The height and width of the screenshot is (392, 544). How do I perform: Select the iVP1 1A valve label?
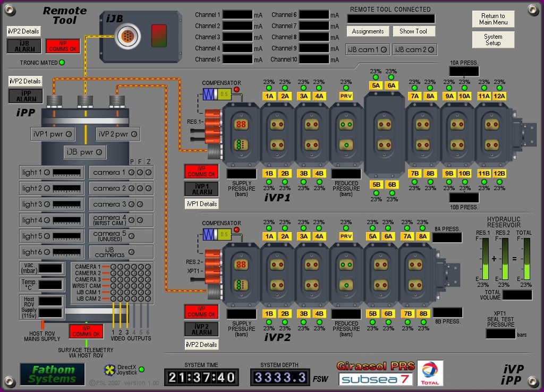(x=269, y=96)
